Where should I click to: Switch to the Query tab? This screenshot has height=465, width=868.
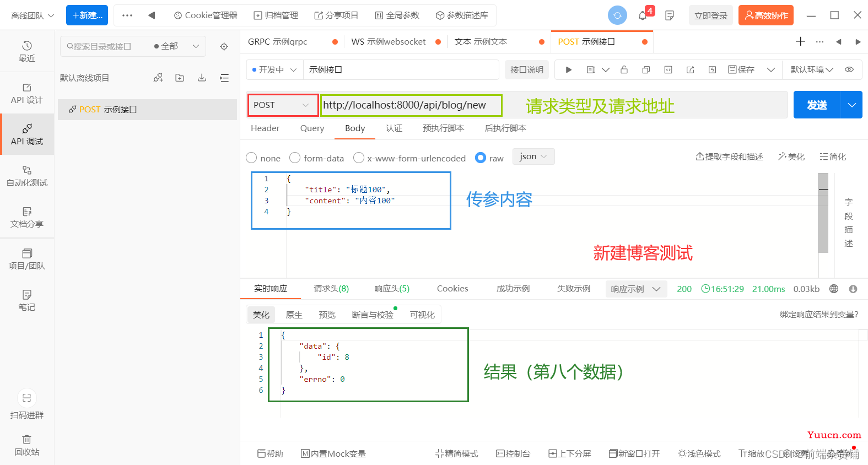tap(312, 128)
